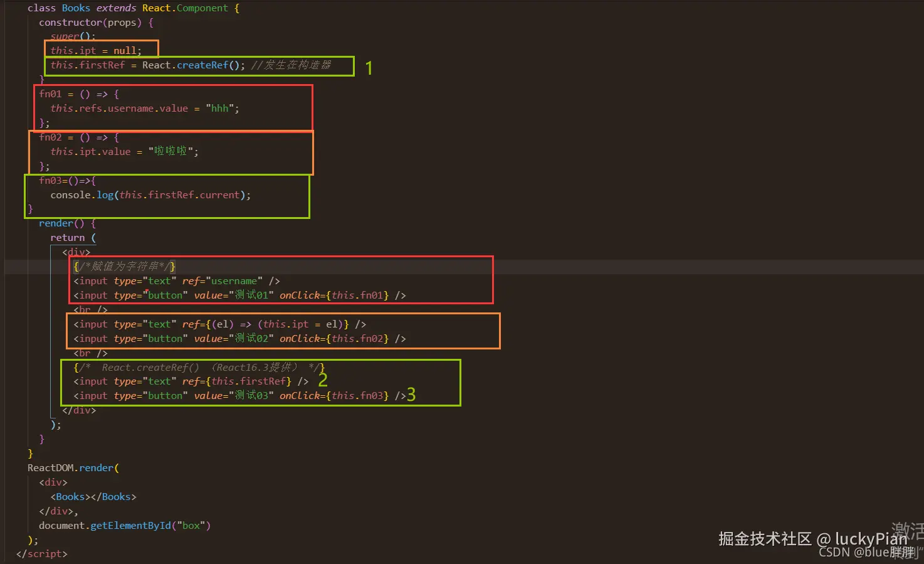The height and width of the screenshot is (564, 924).
Task: Click "React.Component" in the class declaration line
Action: click(x=185, y=8)
